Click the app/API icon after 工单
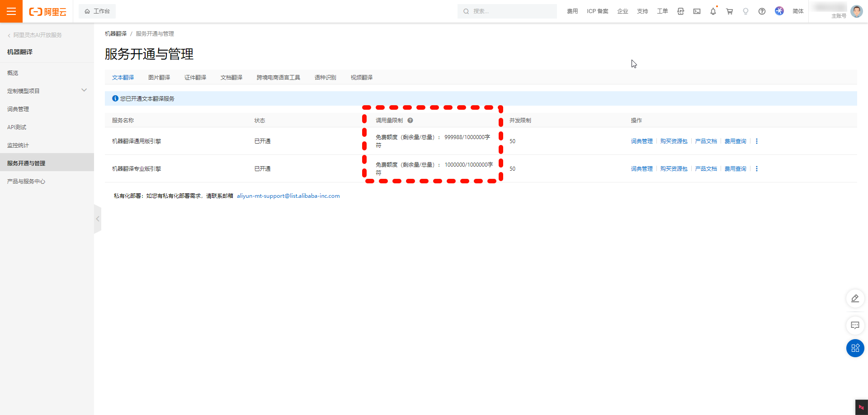Image resolution: width=868 pixels, height=415 pixels. click(x=680, y=11)
